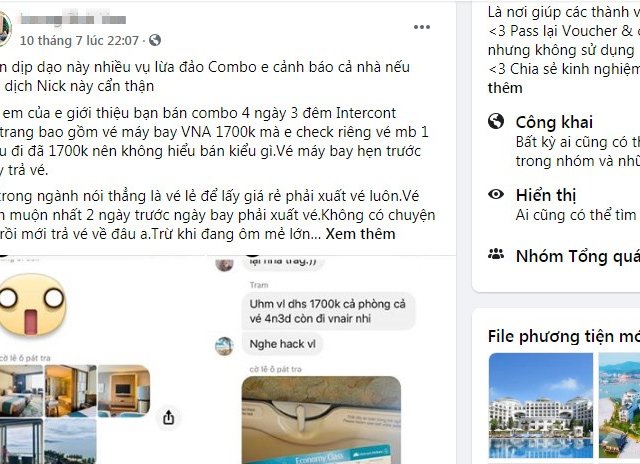Click the share icon beside room photos
640x464 pixels.
click(169, 417)
